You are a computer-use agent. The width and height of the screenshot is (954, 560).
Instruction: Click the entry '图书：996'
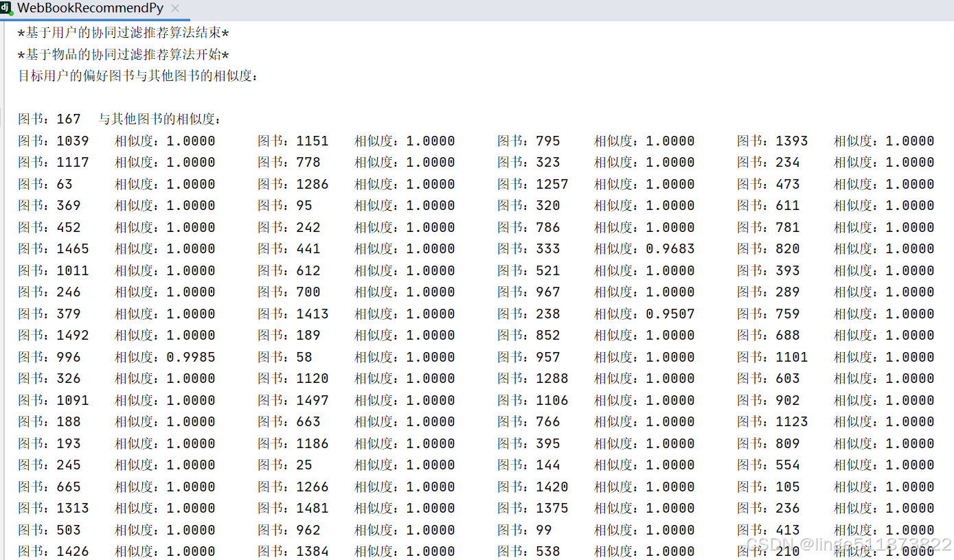pyautogui.click(x=49, y=357)
